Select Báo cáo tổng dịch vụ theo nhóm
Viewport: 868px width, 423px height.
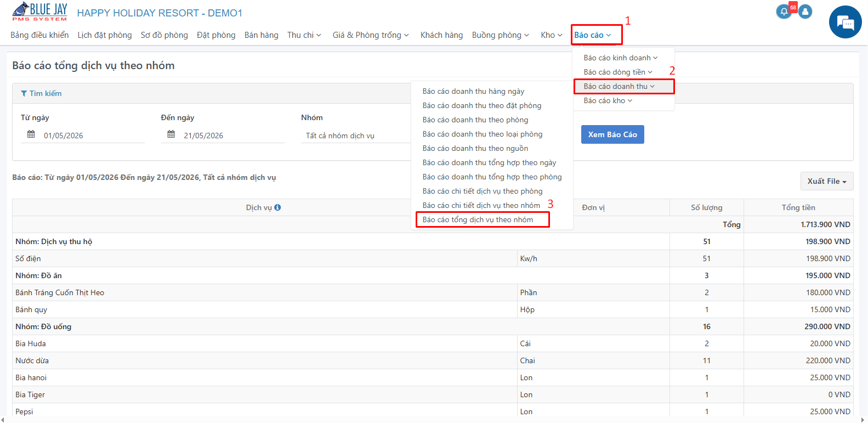[x=478, y=219]
